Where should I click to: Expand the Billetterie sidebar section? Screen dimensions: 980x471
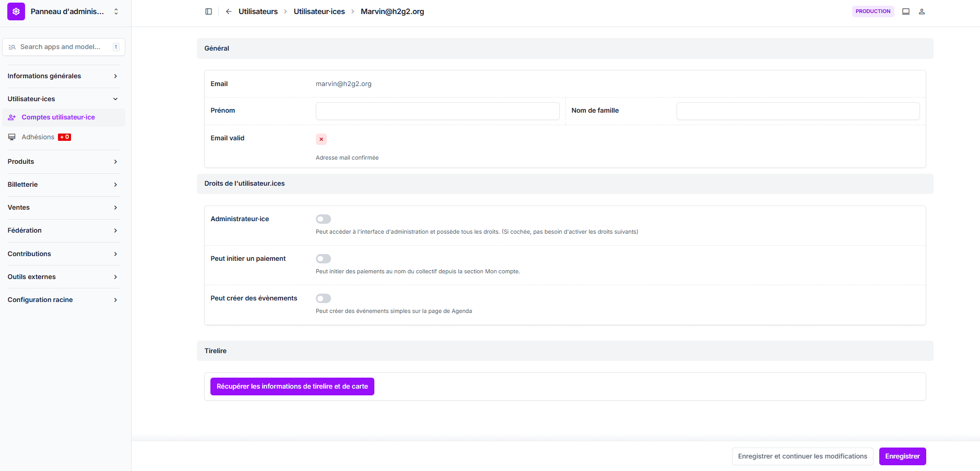click(63, 185)
